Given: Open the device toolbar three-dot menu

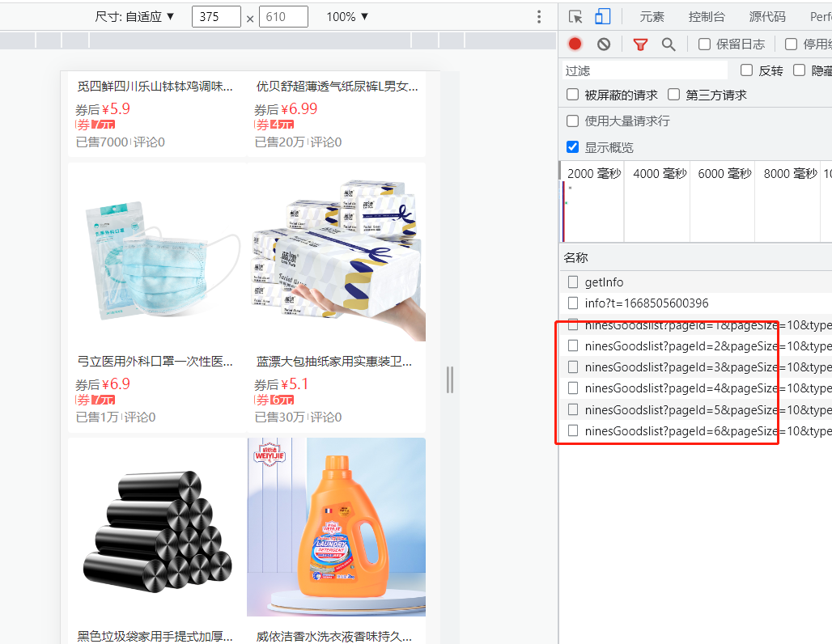Looking at the screenshot, I should pyautogui.click(x=539, y=17).
